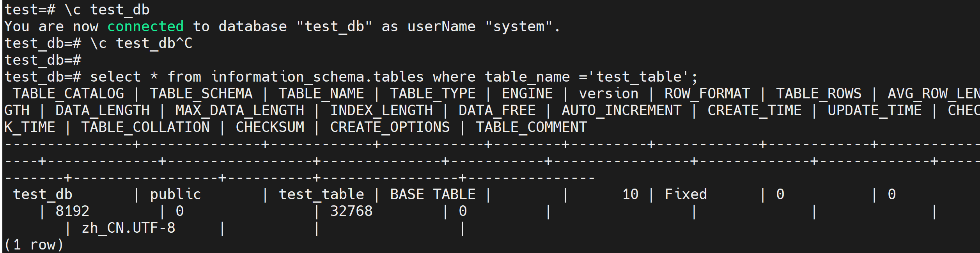Click the zh_CN.UTF-8 collation value
980x253 pixels.
[x=128, y=228]
